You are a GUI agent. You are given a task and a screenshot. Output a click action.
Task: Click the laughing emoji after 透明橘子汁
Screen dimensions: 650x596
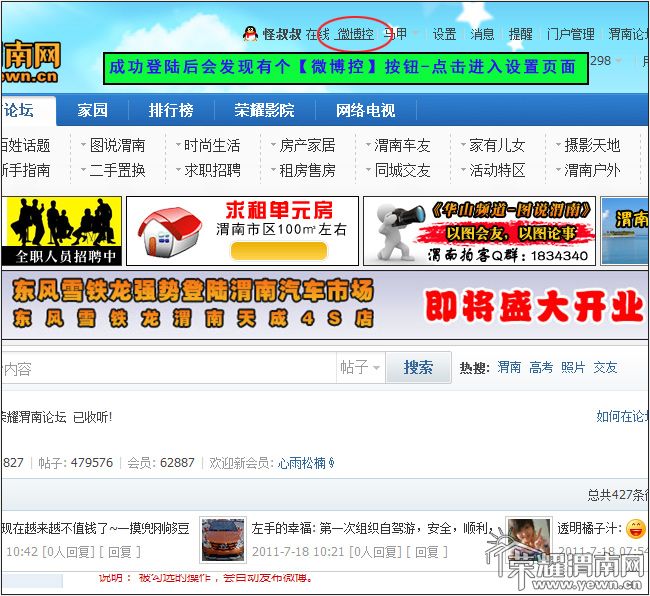pos(635,528)
